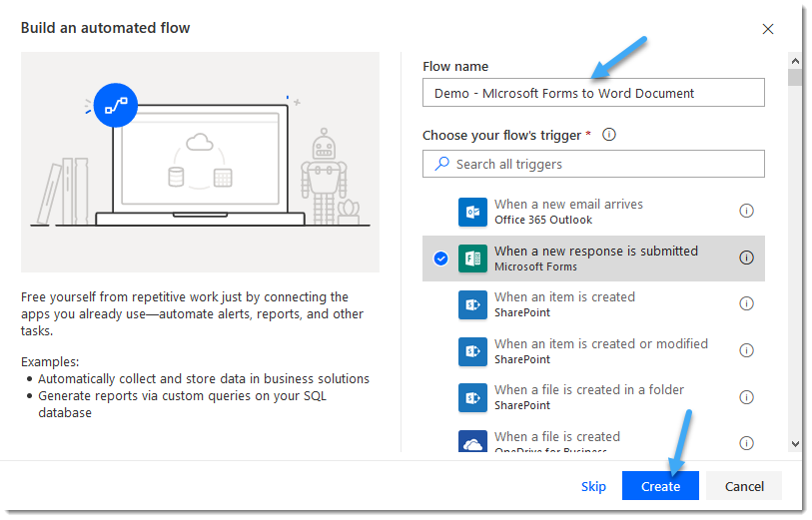Screen dimensions: 812x520
Task: Select 'When a new response is submitted' trigger
Action: [593, 259]
